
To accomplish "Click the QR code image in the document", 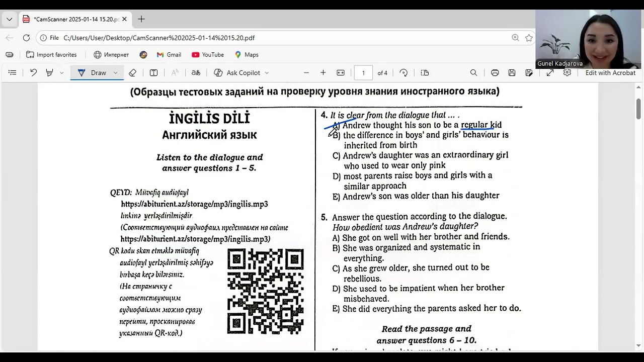I will [266, 292].
